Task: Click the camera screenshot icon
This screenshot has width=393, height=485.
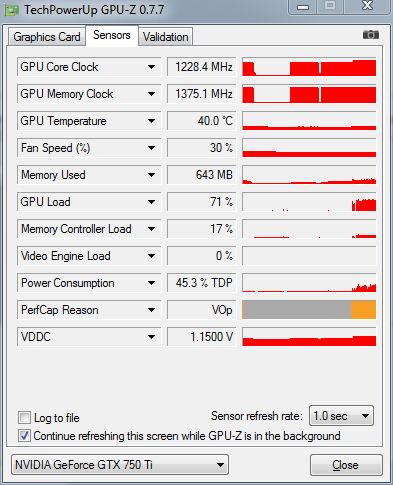Action: [x=371, y=35]
